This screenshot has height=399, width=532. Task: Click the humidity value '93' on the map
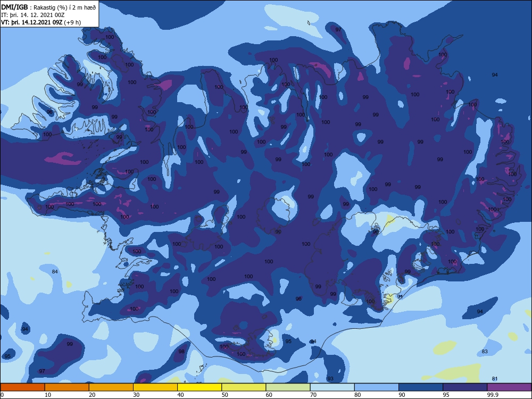click(x=330, y=379)
